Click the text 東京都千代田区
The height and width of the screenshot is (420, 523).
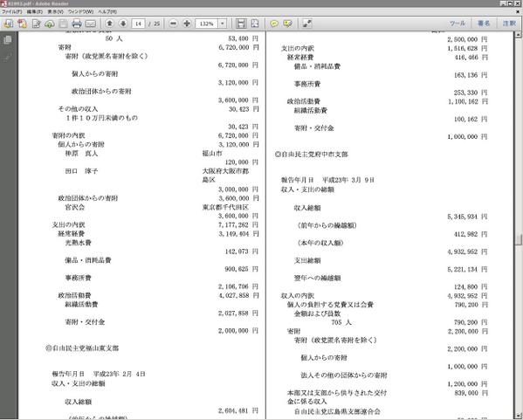click(x=225, y=207)
